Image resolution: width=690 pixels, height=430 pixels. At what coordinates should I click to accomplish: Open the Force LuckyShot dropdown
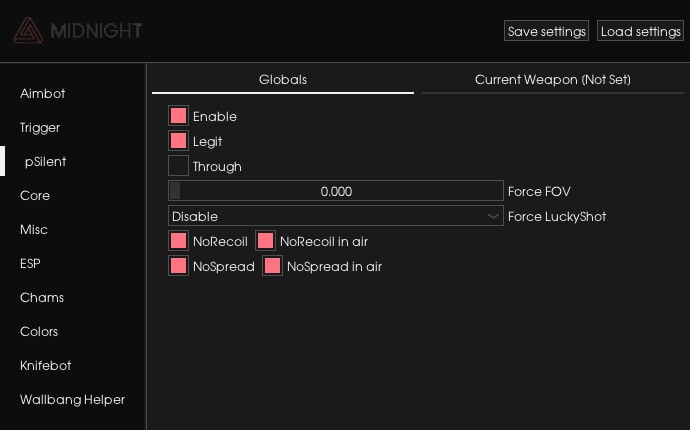[x=335, y=216]
